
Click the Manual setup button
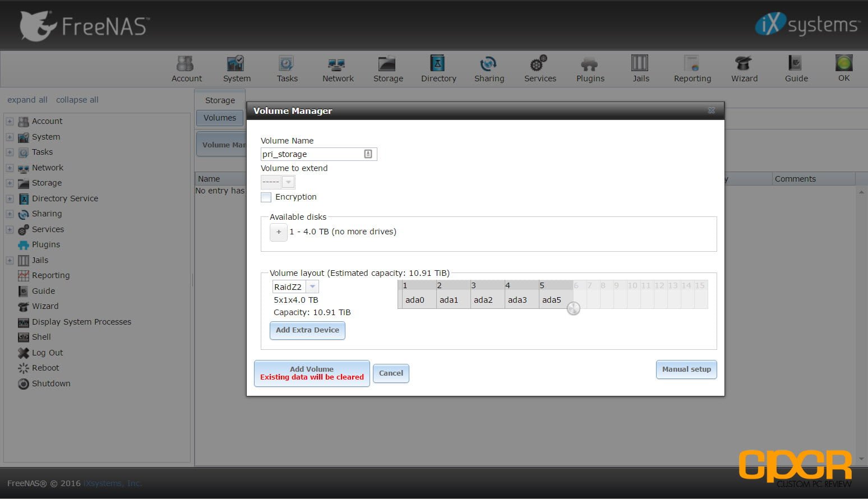pos(686,369)
